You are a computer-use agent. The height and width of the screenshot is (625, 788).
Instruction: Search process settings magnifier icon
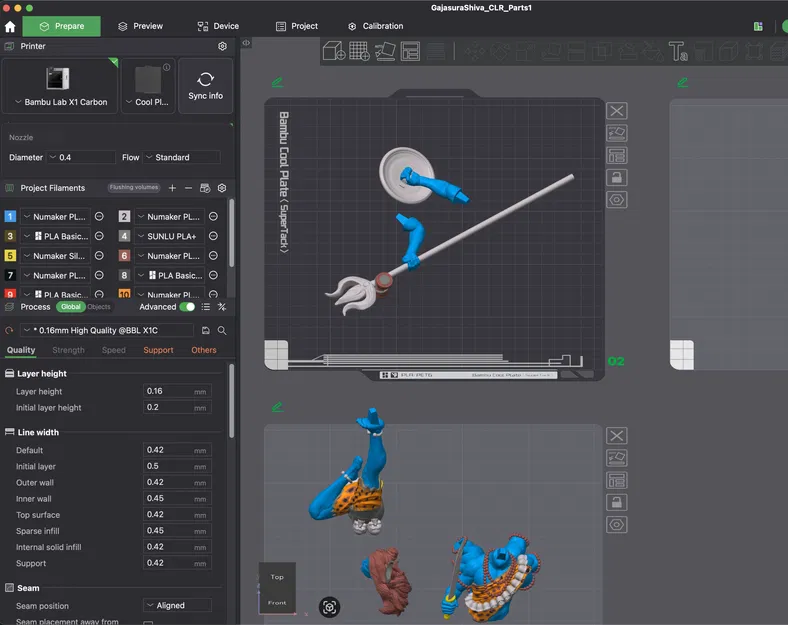(x=222, y=330)
